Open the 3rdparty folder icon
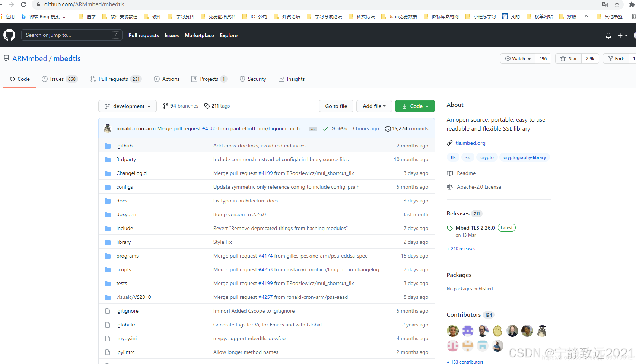The image size is (636, 364). [x=108, y=159]
